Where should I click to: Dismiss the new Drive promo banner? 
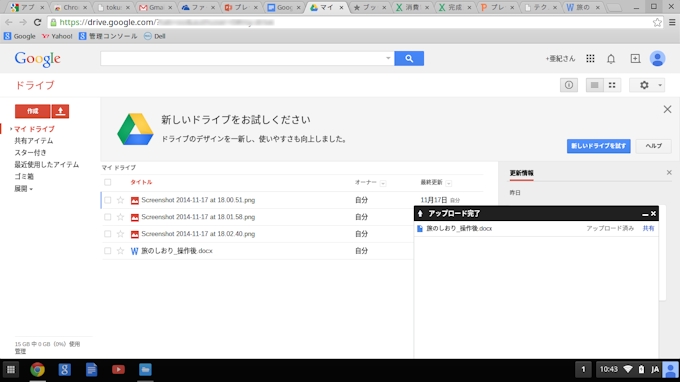[x=667, y=109]
